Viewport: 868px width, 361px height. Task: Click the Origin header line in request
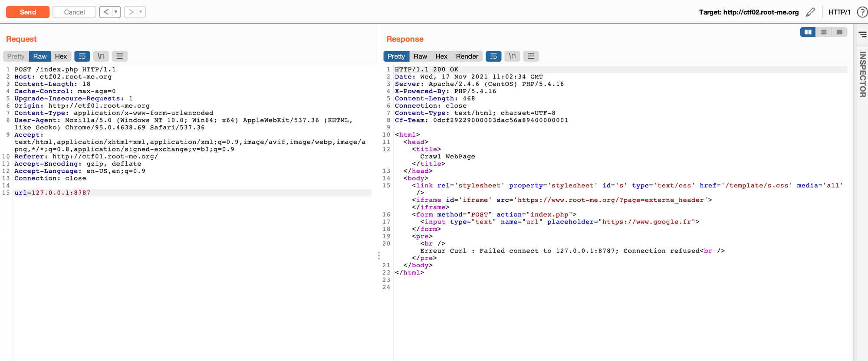click(82, 106)
